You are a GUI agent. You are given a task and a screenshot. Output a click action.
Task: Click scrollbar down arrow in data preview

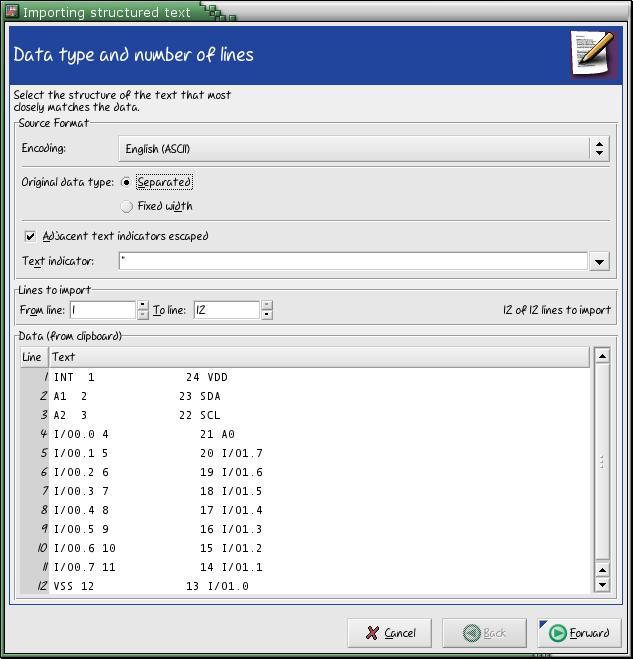602,585
